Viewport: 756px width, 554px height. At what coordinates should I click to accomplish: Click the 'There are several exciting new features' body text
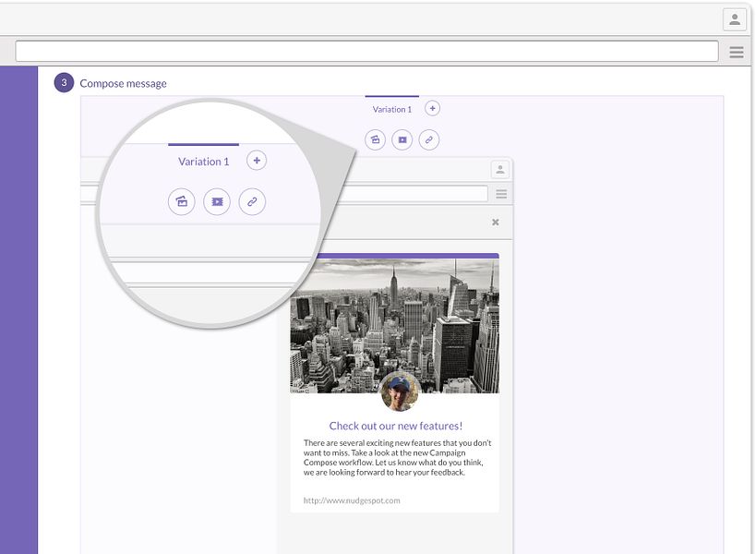(x=397, y=458)
